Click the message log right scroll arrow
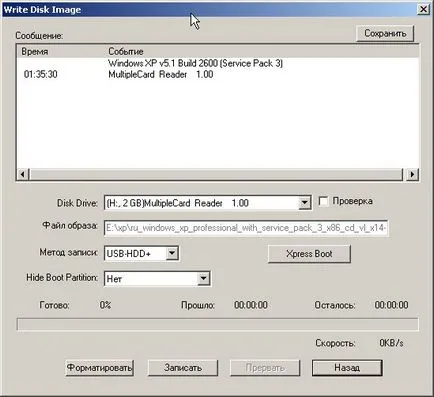Image resolution: width=434 pixels, height=397 pixels. click(412, 174)
